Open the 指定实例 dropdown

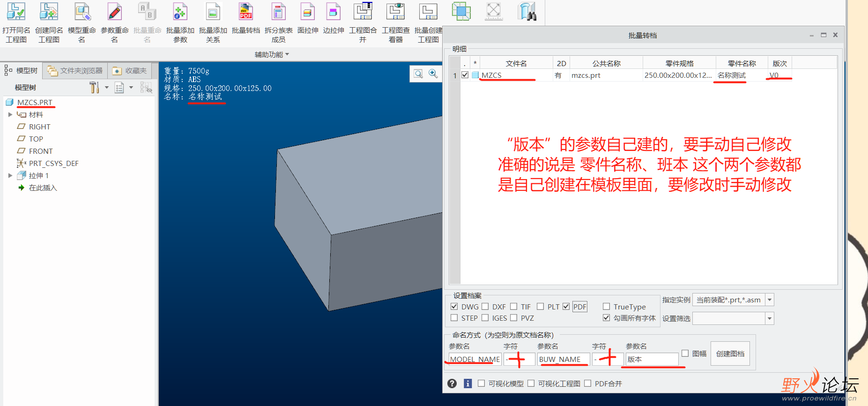tap(770, 300)
